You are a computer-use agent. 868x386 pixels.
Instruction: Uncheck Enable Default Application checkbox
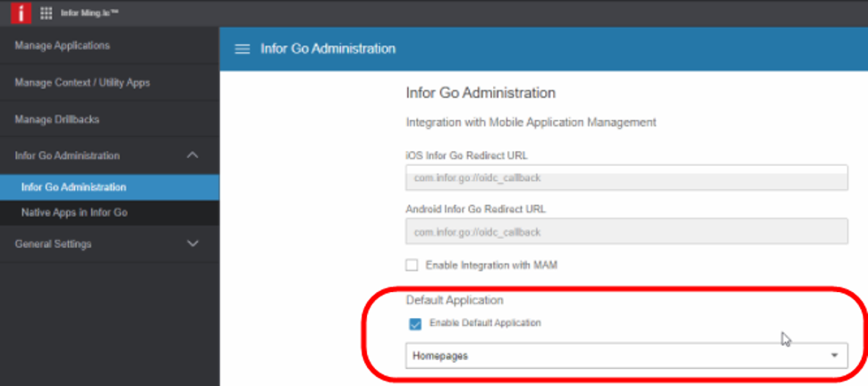(x=414, y=323)
